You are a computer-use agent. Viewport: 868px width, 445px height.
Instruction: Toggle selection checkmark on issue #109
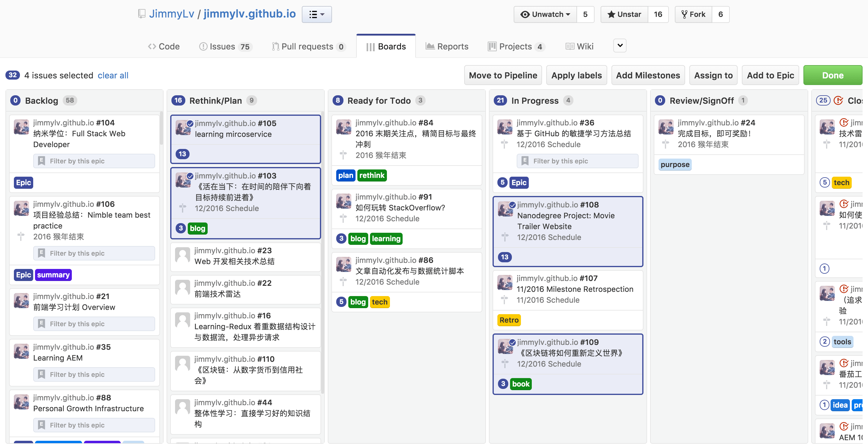click(512, 342)
